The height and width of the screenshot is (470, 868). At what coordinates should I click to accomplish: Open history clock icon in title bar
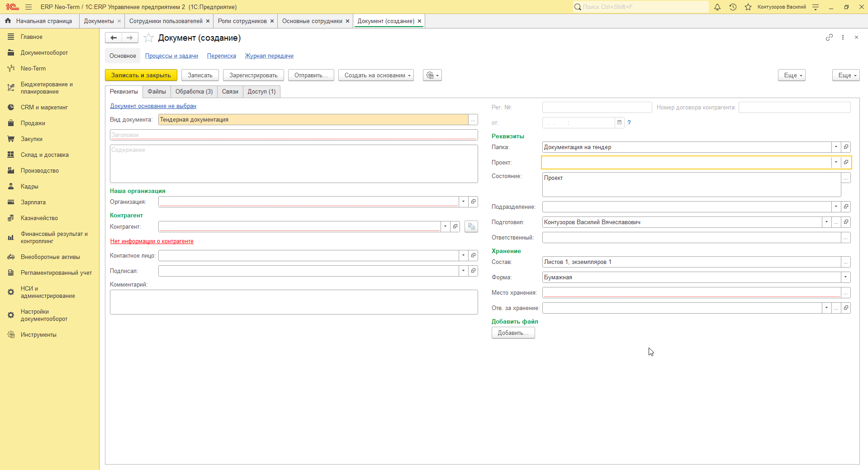pos(733,7)
